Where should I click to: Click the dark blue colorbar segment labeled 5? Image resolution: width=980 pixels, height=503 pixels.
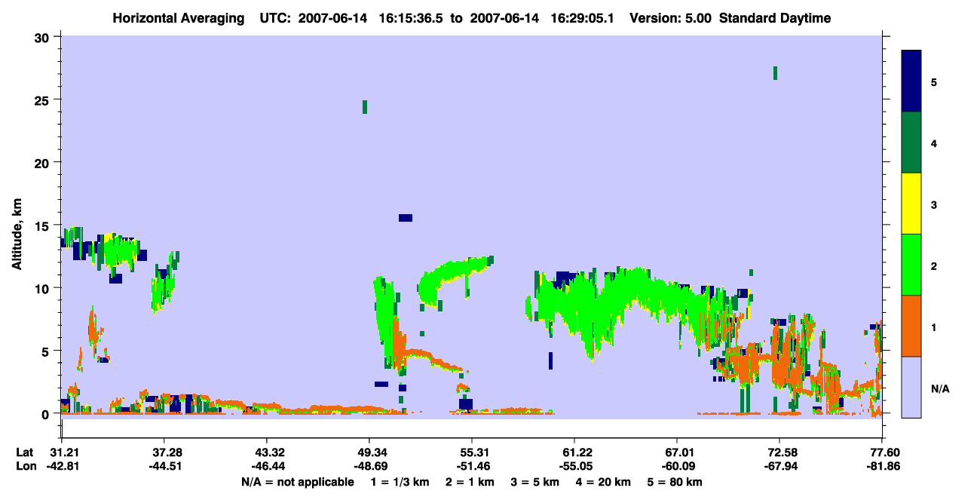(912, 81)
